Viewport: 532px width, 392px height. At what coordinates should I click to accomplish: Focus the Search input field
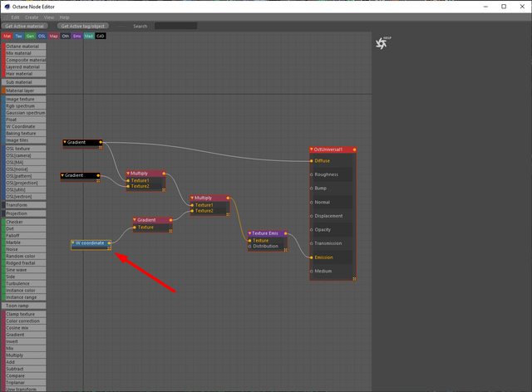[175, 26]
